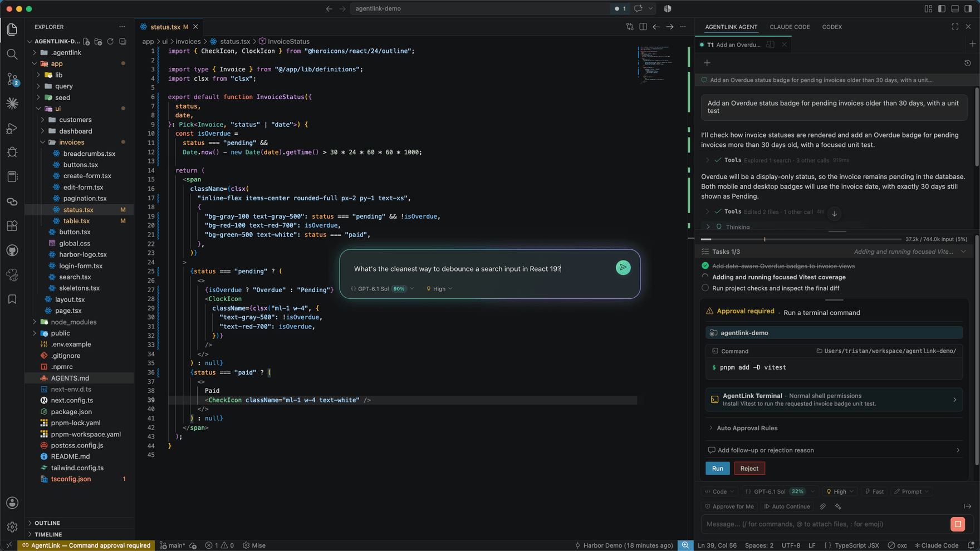Image resolution: width=980 pixels, height=551 pixels.
Task: Toggle Fast mode in the agent panel
Action: pos(874,491)
